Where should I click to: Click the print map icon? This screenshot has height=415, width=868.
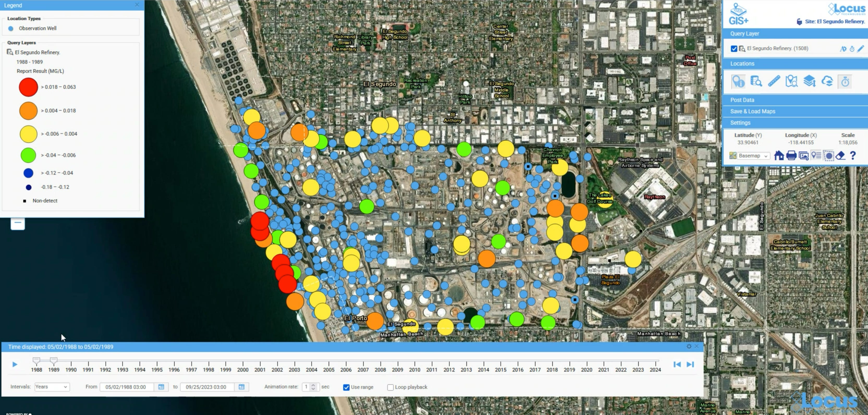[791, 156]
